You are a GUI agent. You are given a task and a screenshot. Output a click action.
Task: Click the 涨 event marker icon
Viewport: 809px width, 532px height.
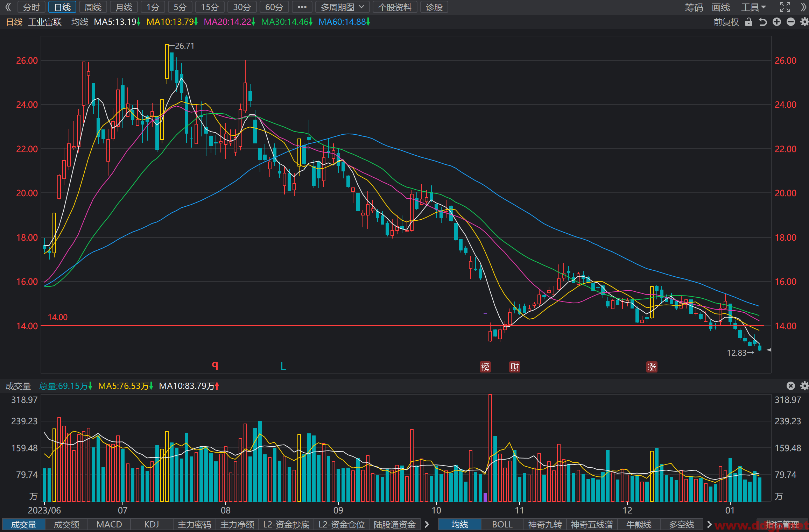point(652,367)
